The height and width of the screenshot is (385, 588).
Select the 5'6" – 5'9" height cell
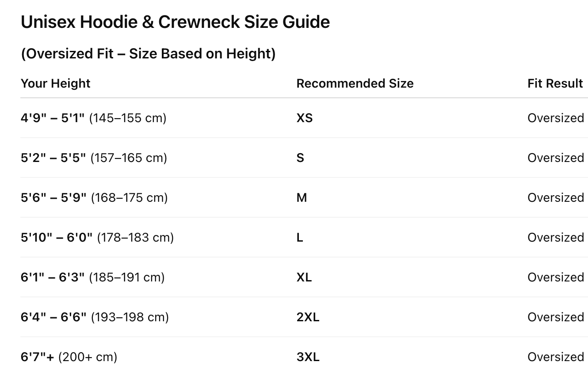point(94,198)
